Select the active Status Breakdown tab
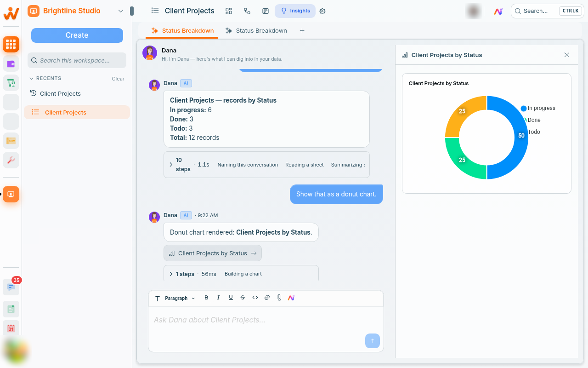The height and width of the screenshot is (368, 588). pos(183,31)
